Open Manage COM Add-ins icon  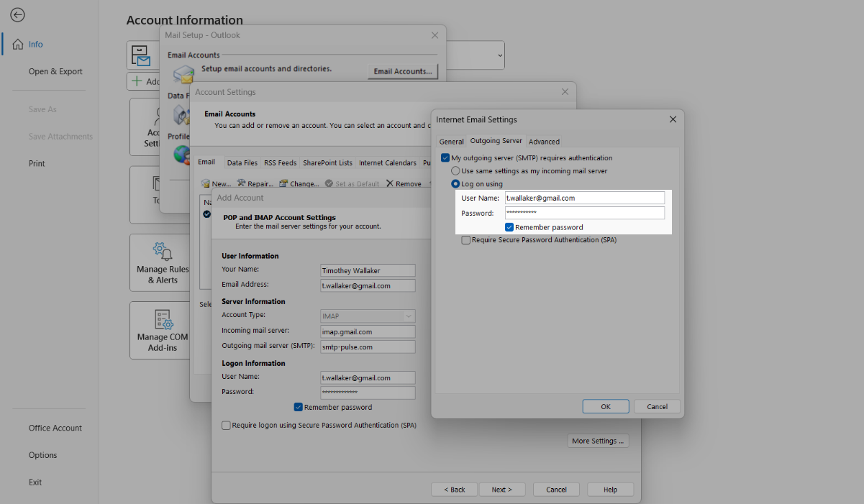click(162, 319)
